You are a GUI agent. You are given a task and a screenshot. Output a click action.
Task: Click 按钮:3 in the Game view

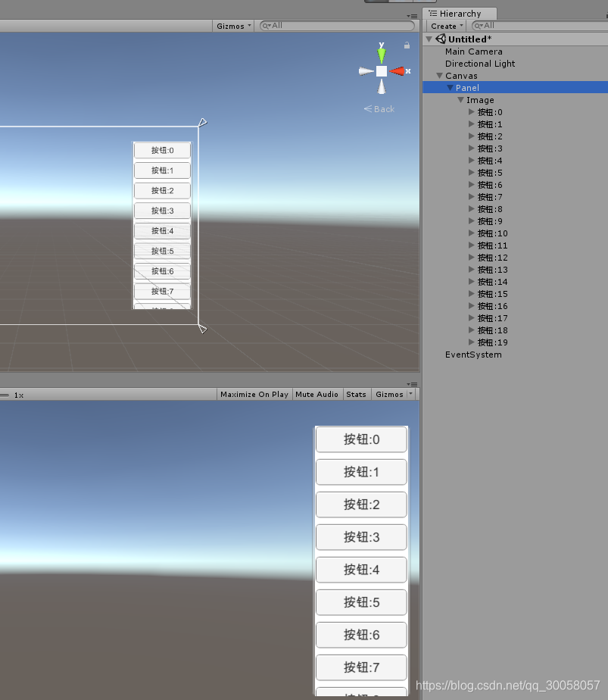pyautogui.click(x=361, y=537)
